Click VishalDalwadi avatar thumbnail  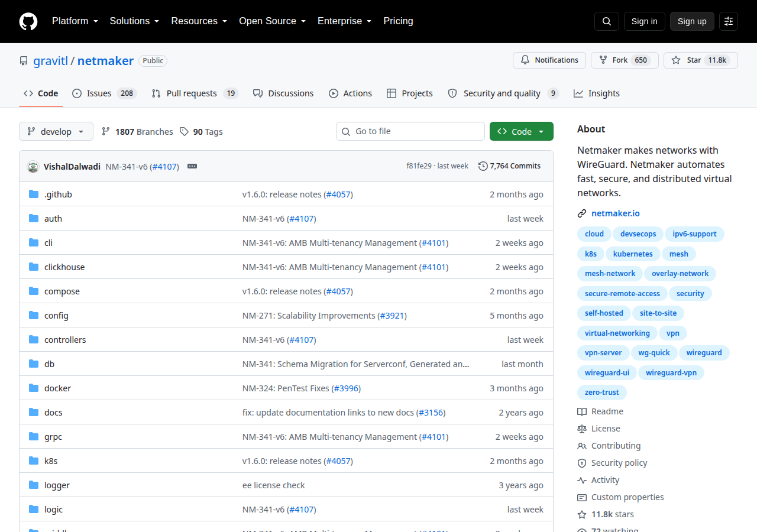(x=33, y=167)
